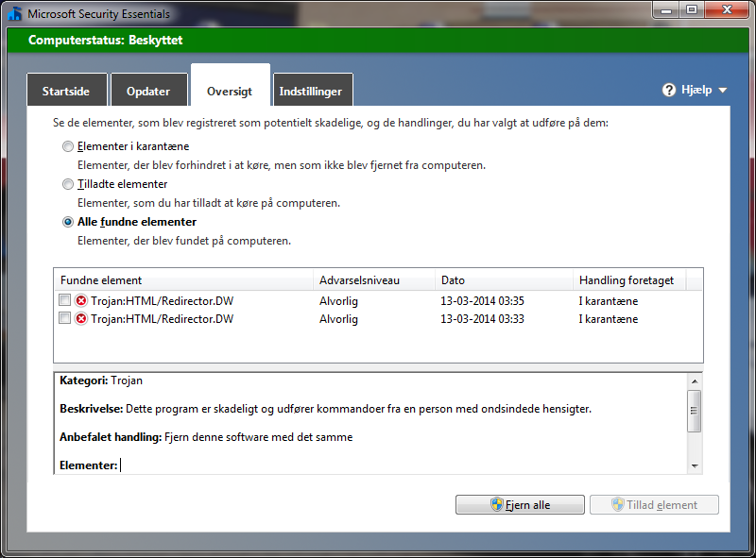The height and width of the screenshot is (558, 756).
Task: Click the Handling foretaget column header
Action: 628,280
